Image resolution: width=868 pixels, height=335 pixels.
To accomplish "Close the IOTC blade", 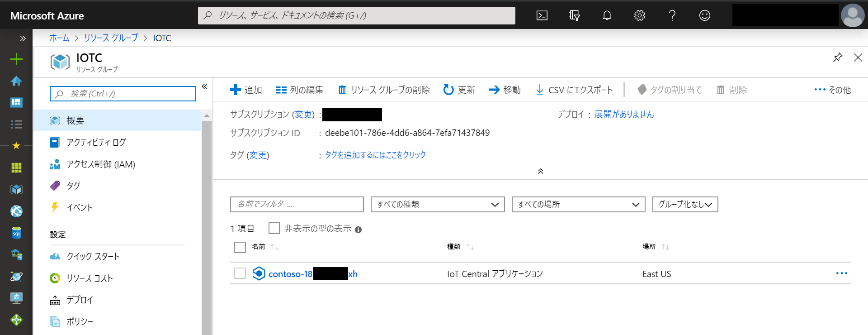I will click(x=858, y=57).
